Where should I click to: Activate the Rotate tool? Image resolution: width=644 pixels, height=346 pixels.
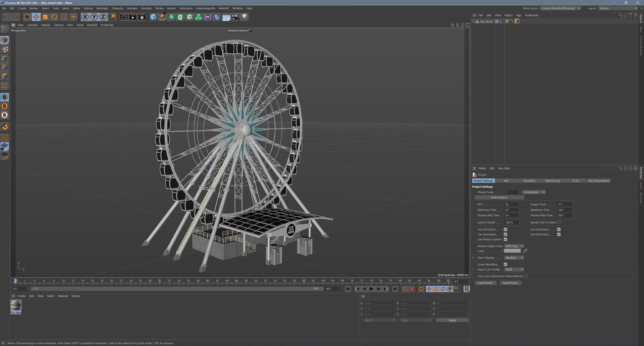pyautogui.click(x=54, y=17)
